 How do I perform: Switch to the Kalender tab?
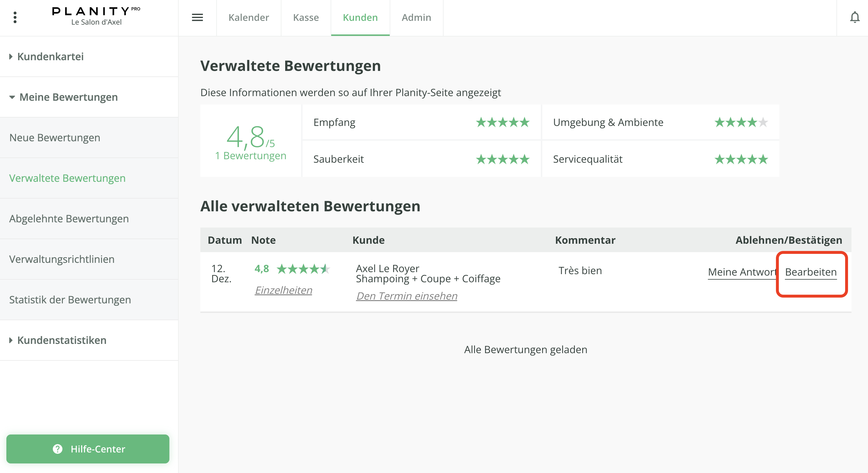pyautogui.click(x=248, y=18)
